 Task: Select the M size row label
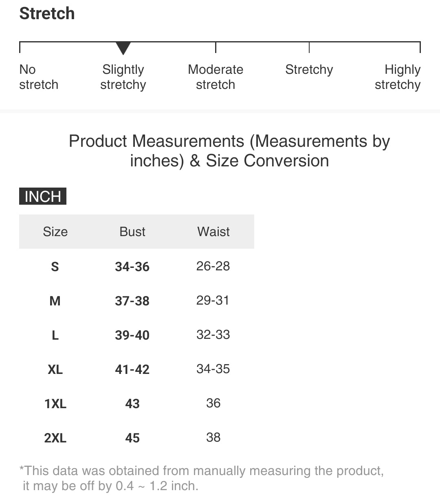point(55,301)
